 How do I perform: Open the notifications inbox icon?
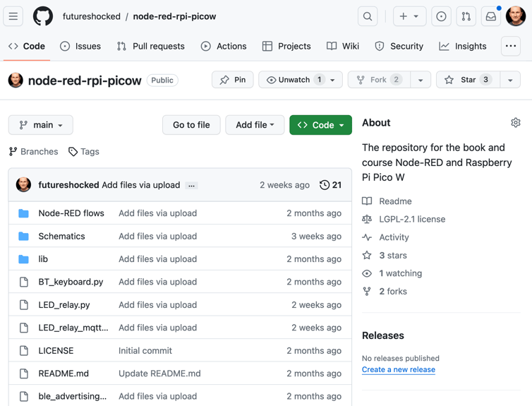pos(491,16)
